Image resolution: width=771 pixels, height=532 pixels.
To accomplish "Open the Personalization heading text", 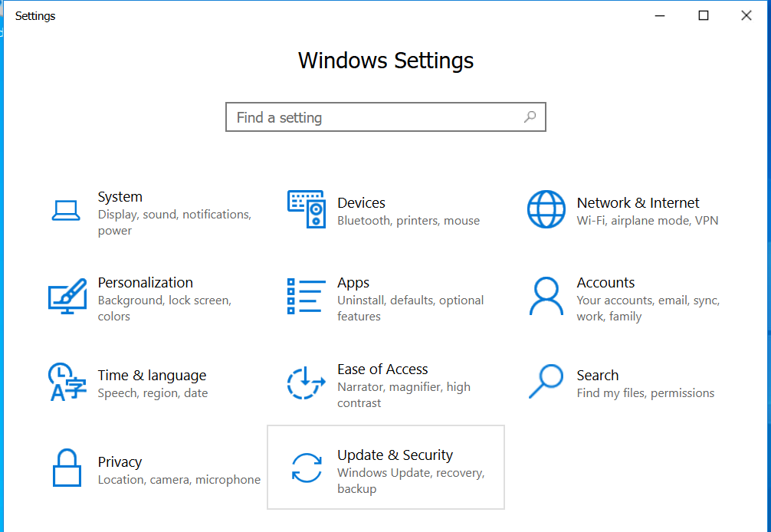I will tap(145, 283).
